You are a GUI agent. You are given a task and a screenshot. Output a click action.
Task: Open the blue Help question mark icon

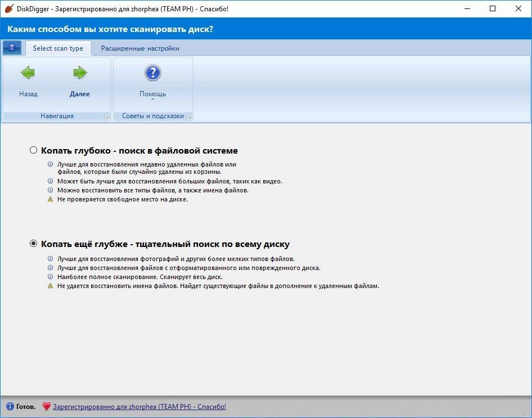152,73
